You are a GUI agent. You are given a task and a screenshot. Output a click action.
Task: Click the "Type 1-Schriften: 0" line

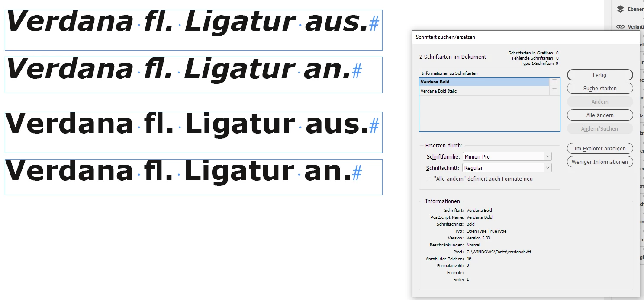click(x=539, y=63)
